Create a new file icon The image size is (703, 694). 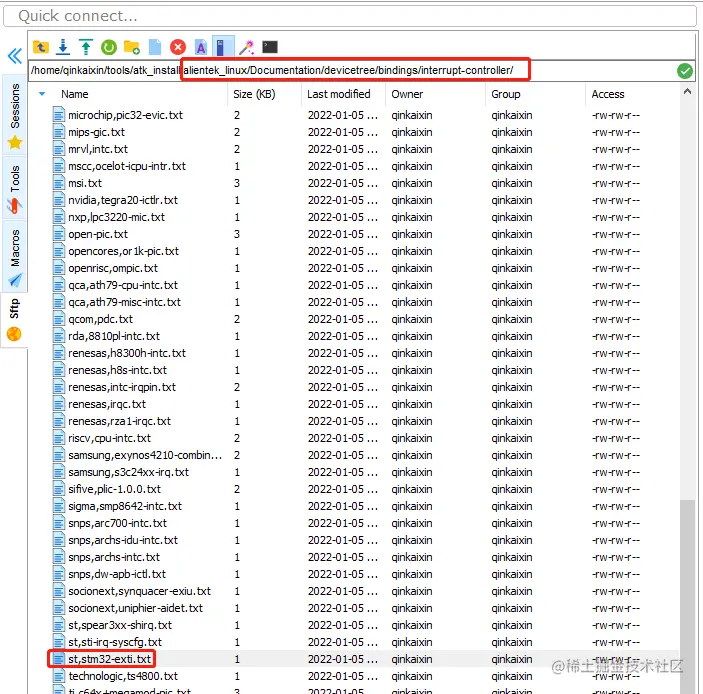155,47
